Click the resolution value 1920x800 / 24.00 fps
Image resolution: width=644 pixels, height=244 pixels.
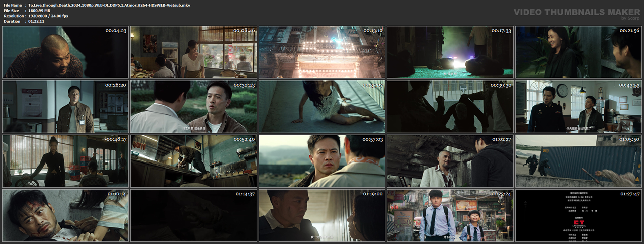coord(48,16)
